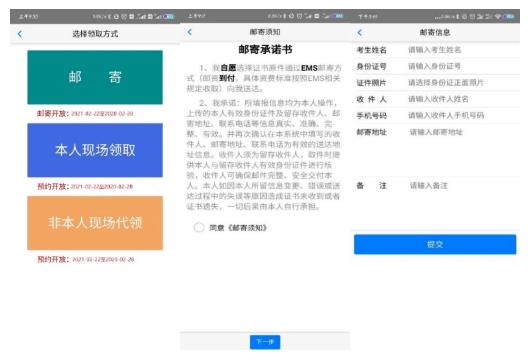Go back from 邮寄信息 screen

[x=360, y=32]
